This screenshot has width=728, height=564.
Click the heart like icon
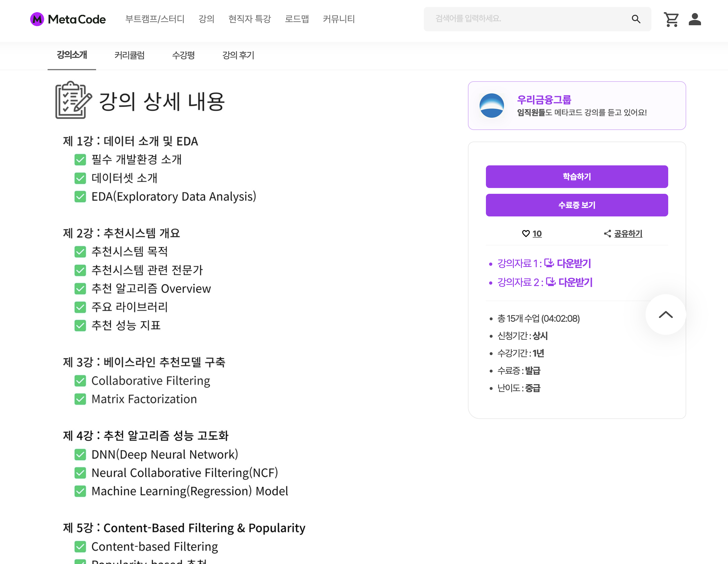tap(526, 234)
